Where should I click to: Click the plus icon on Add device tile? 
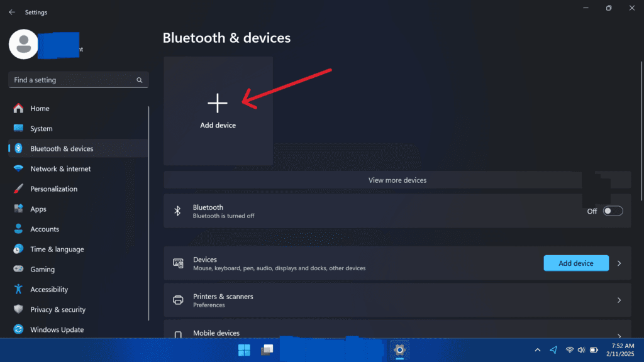pos(218,103)
